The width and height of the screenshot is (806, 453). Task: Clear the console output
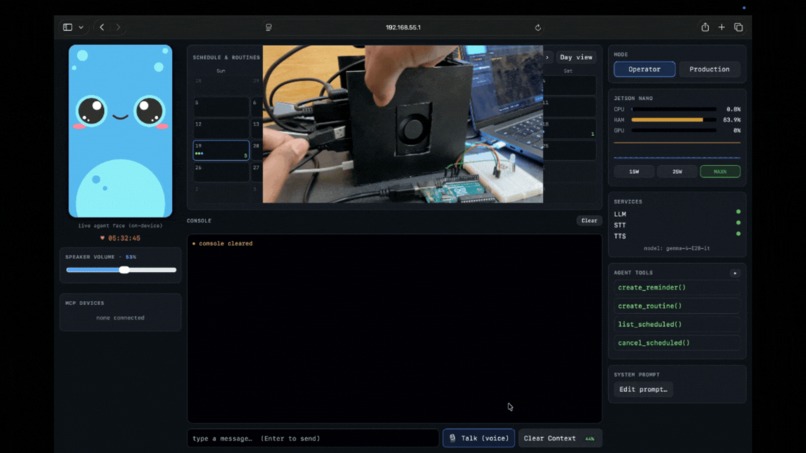(x=589, y=221)
